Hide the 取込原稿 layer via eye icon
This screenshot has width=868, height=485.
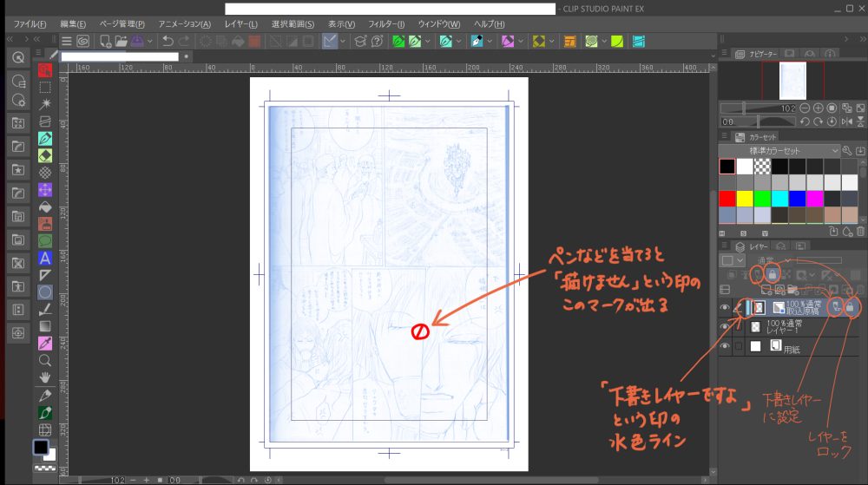pyautogui.click(x=726, y=307)
